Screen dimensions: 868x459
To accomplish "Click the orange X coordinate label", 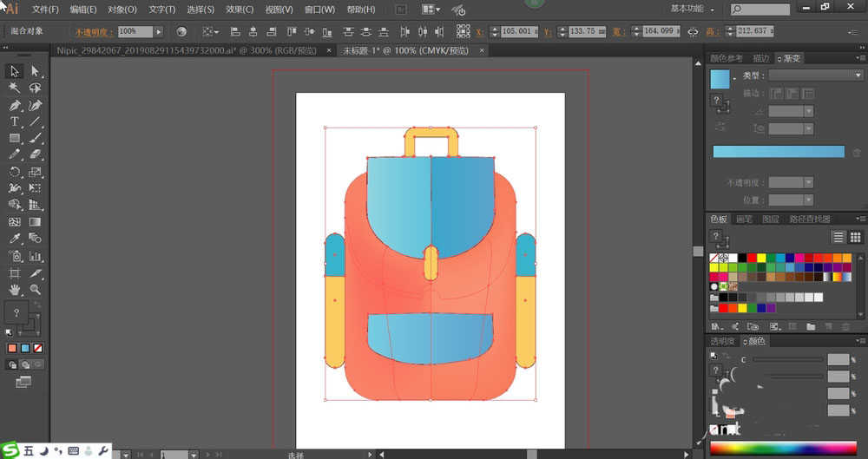I will point(479,32).
